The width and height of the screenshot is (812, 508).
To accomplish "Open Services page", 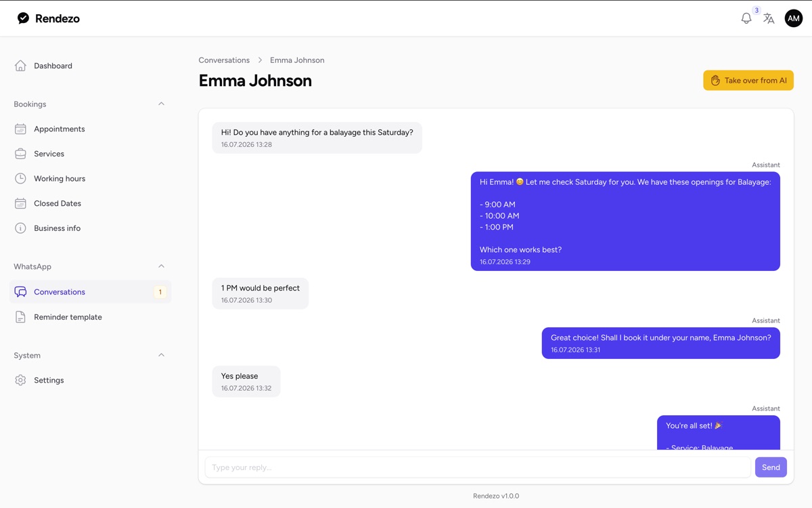I will [90, 154].
